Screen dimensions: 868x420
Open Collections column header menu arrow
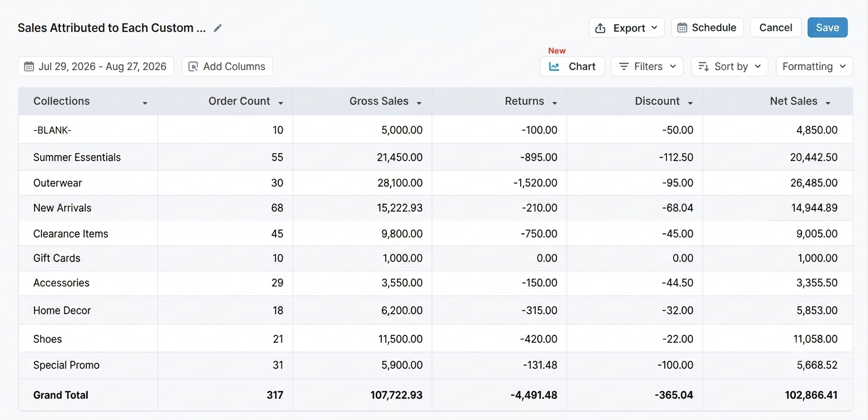click(x=145, y=103)
